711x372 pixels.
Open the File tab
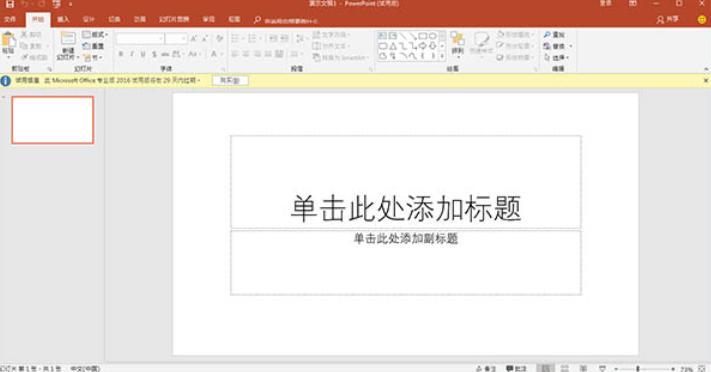[10, 20]
